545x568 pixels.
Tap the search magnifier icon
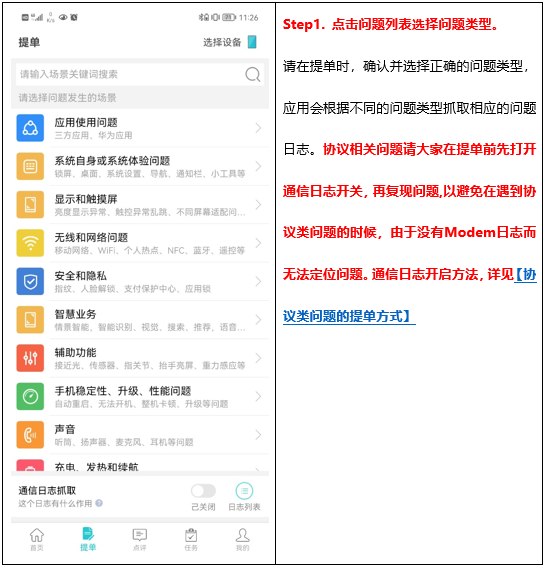point(252,75)
